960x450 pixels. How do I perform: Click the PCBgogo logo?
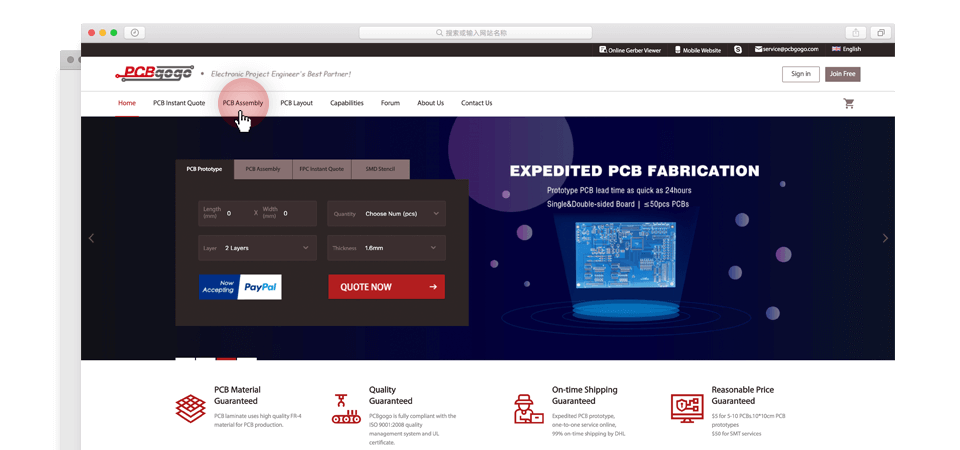click(x=154, y=73)
